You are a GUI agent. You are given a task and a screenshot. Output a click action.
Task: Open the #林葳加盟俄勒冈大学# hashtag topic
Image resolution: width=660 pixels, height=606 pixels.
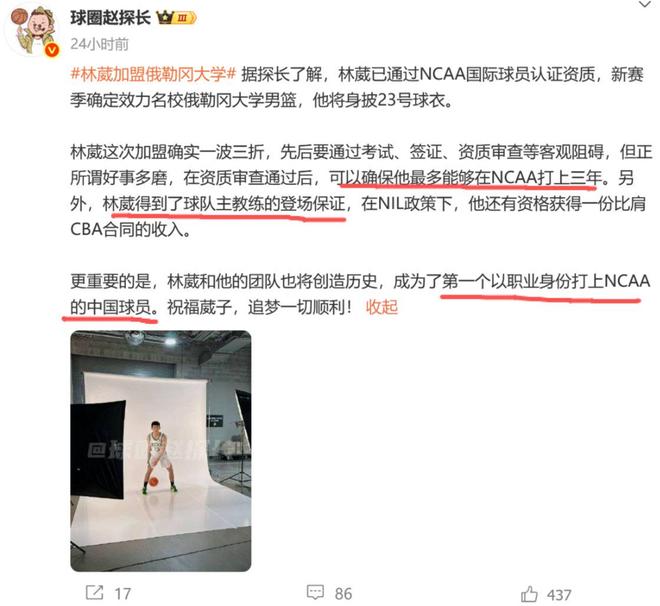click(x=154, y=74)
